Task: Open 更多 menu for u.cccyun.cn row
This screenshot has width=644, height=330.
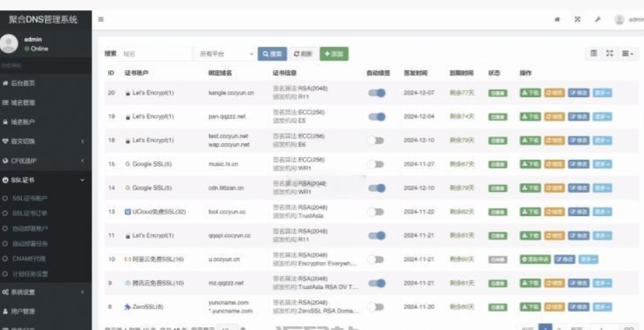Action: (x=588, y=259)
